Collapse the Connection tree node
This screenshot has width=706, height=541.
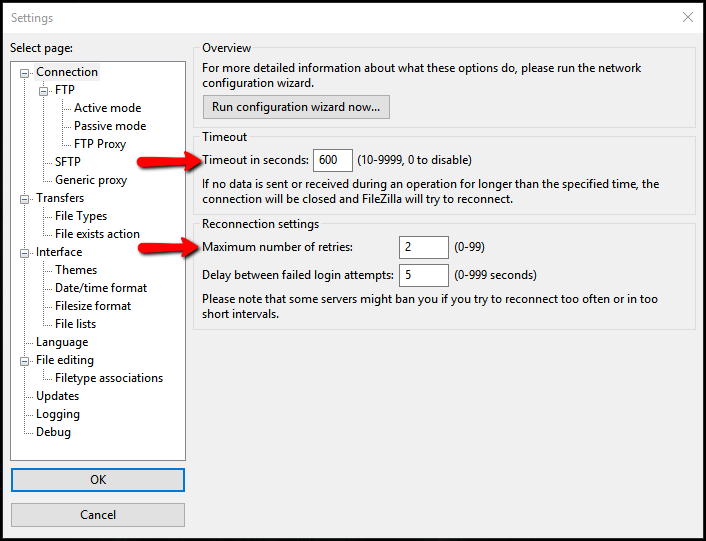[25, 72]
